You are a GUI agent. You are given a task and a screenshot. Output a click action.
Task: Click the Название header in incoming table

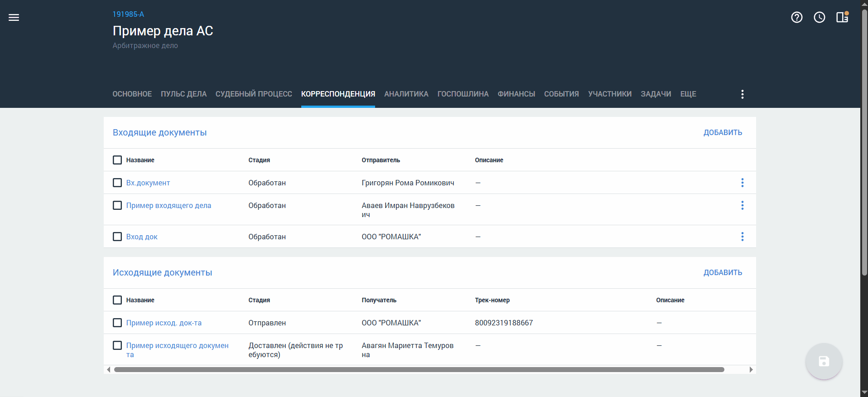[140, 160]
